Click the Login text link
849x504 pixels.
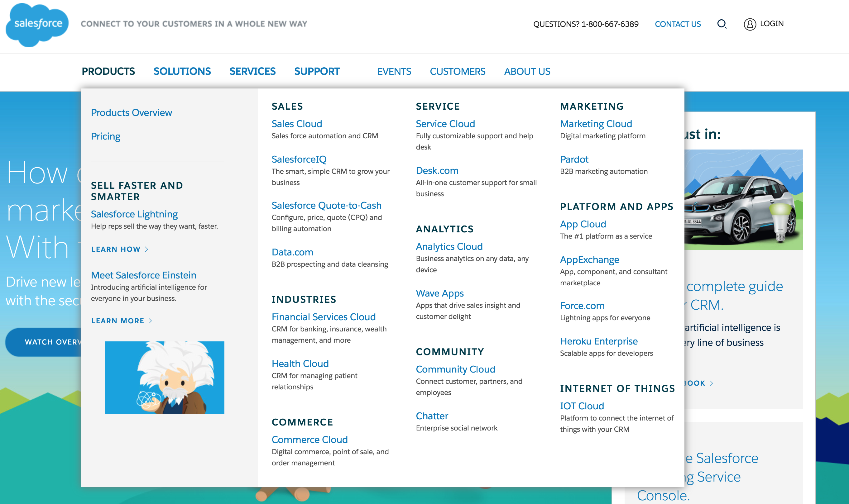click(771, 23)
